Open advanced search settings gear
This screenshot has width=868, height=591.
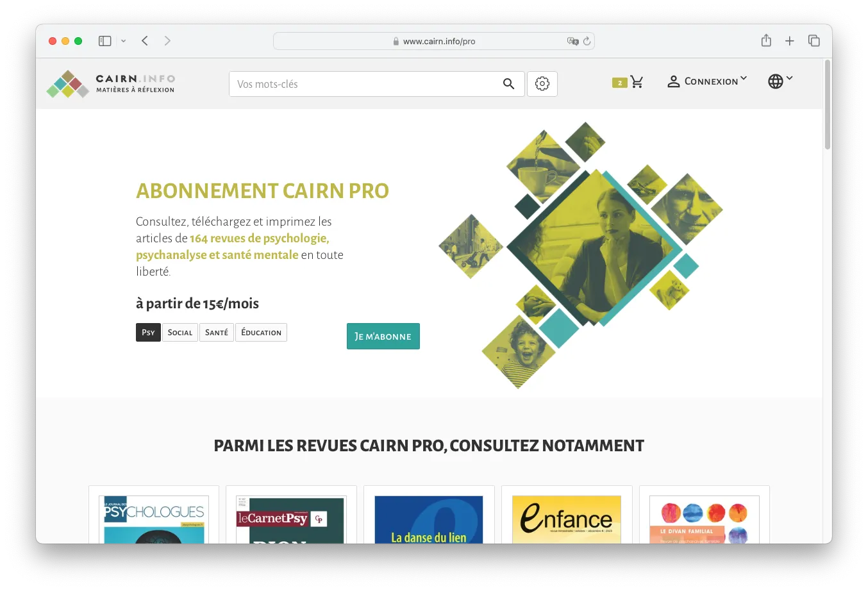pos(542,84)
